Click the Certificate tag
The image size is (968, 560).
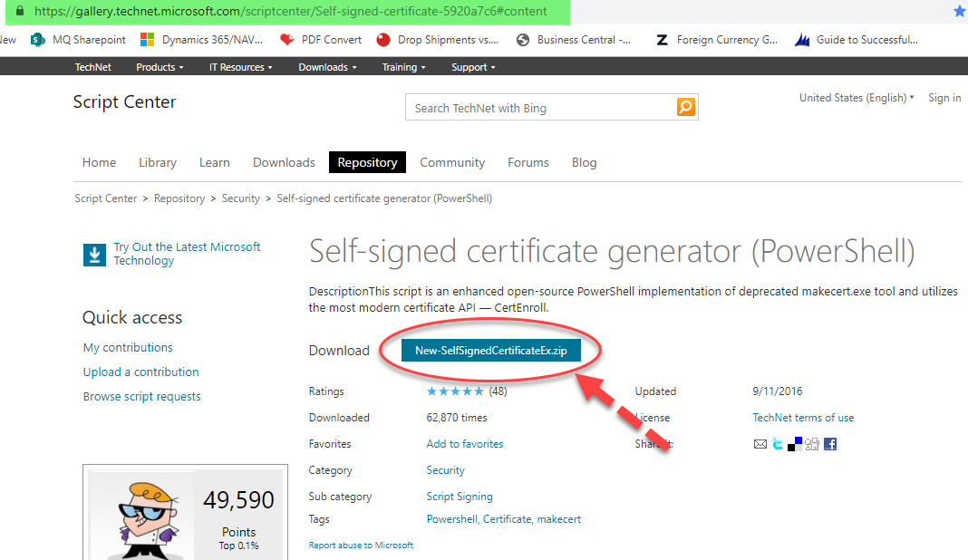click(507, 519)
